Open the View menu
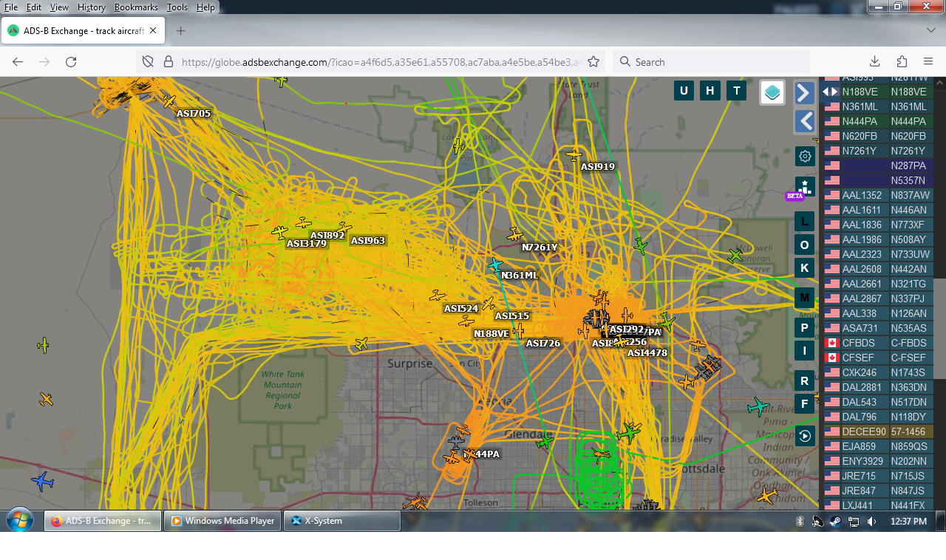The image size is (946, 560). click(x=59, y=7)
